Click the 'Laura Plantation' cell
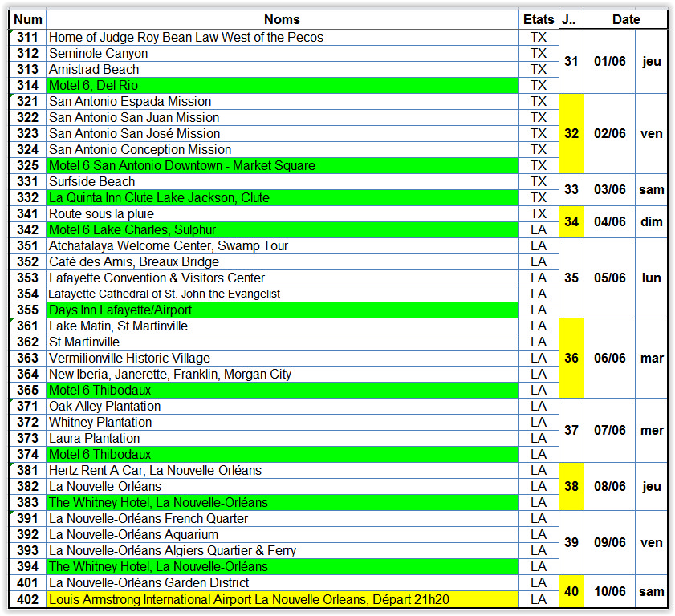This screenshot has height=616, width=675. tap(283, 439)
